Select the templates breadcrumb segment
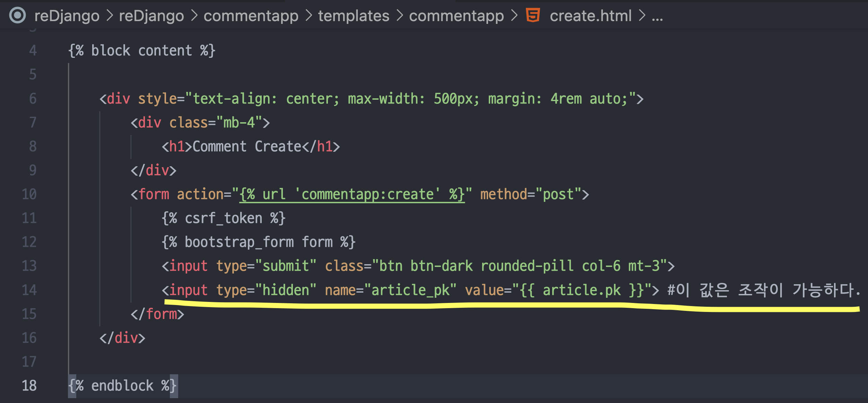Screen dimensions: 868x403 [354, 16]
